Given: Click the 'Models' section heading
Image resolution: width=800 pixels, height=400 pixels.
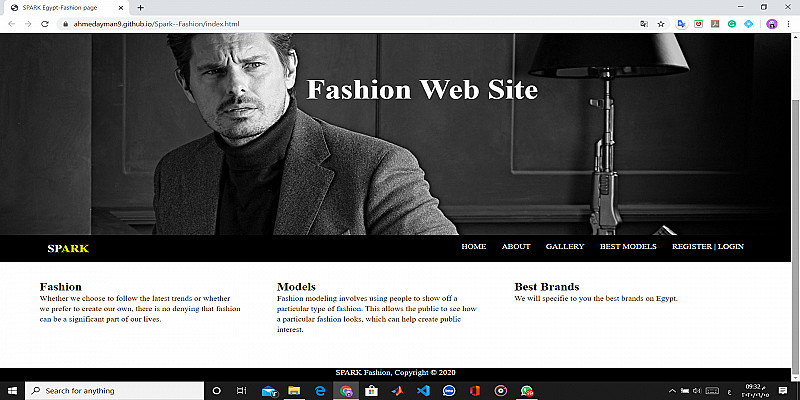Looking at the screenshot, I should [x=296, y=287].
